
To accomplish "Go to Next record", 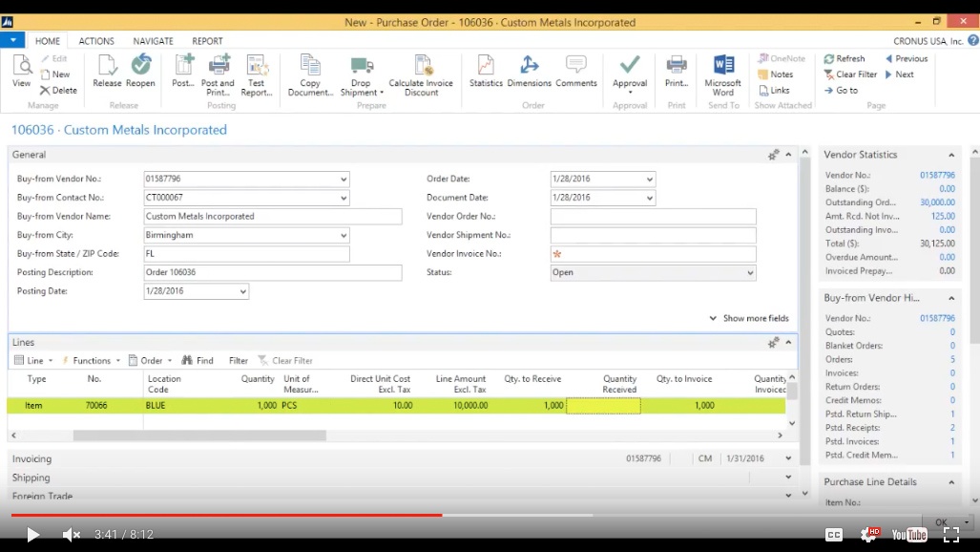I will tap(900, 74).
